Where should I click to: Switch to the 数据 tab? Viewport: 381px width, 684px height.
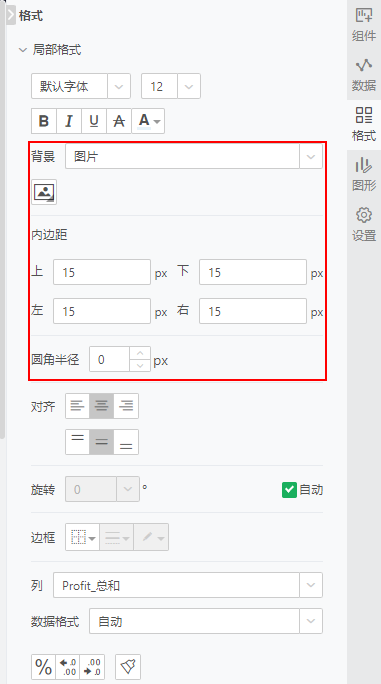pos(364,75)
